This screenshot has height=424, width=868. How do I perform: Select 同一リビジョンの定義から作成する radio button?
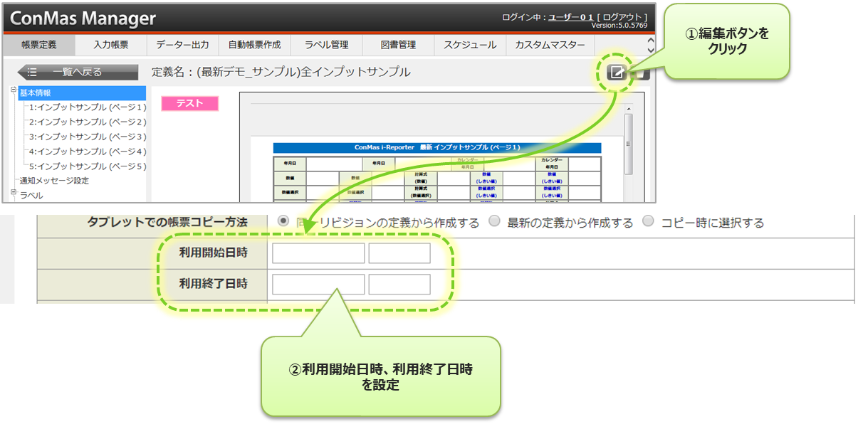click(283, 221)
